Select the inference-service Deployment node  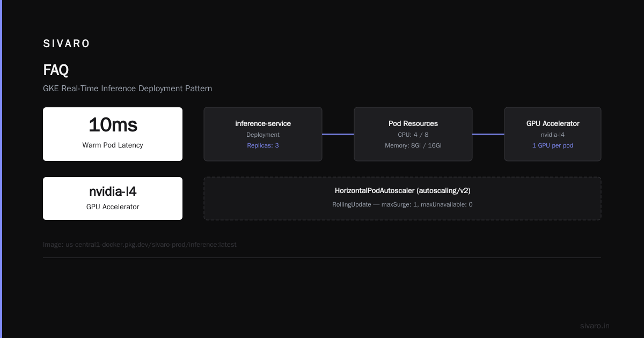pyautogui.click(x=263, y=134)
